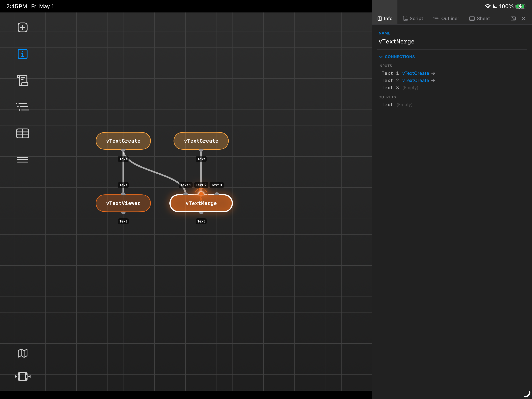This screenshot has height=399, width=532.
Task: Click the arrow next to Text 2 input
Action: click(433, 80)
